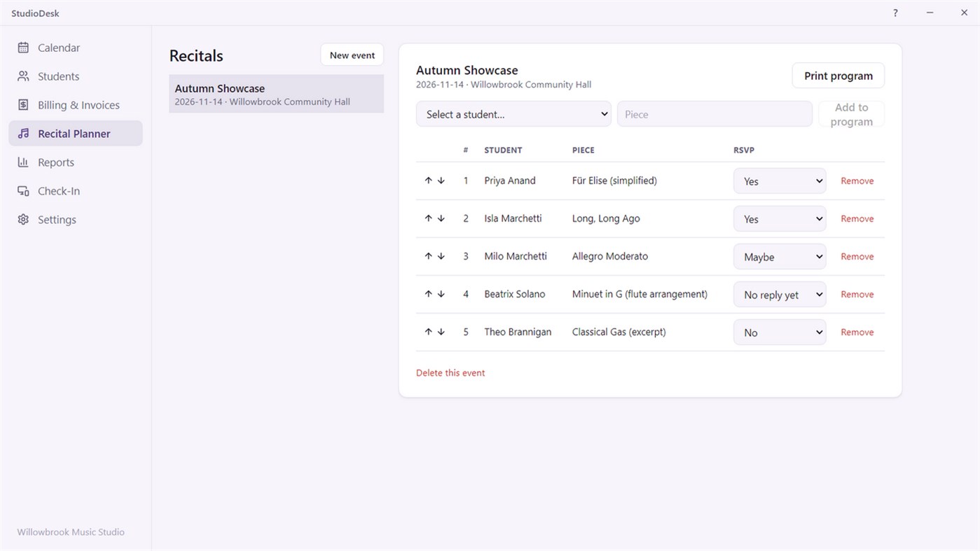Open help with the question mark icon

pos(895,13)
